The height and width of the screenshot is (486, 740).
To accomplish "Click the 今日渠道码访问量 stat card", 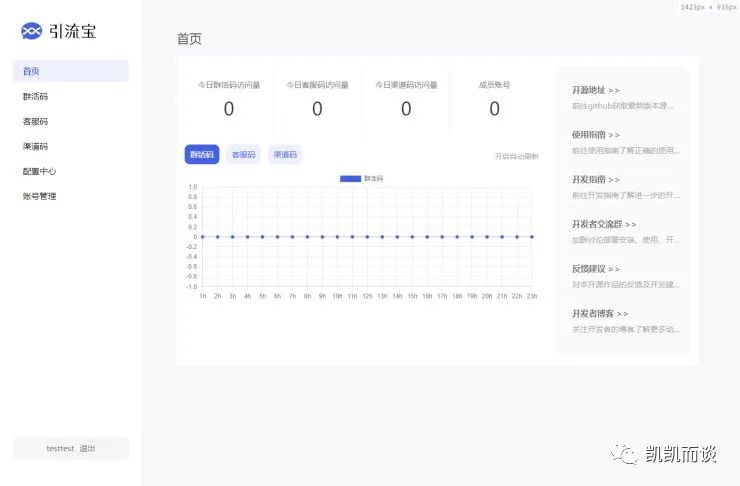I will pyautogui.click(x=406, y=100).
